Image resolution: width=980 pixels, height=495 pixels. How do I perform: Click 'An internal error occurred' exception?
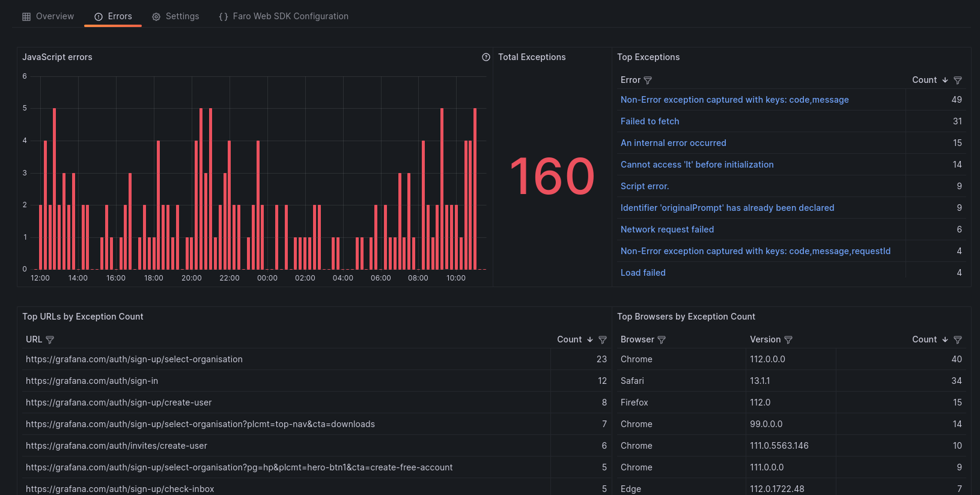(x=673, y=143)
